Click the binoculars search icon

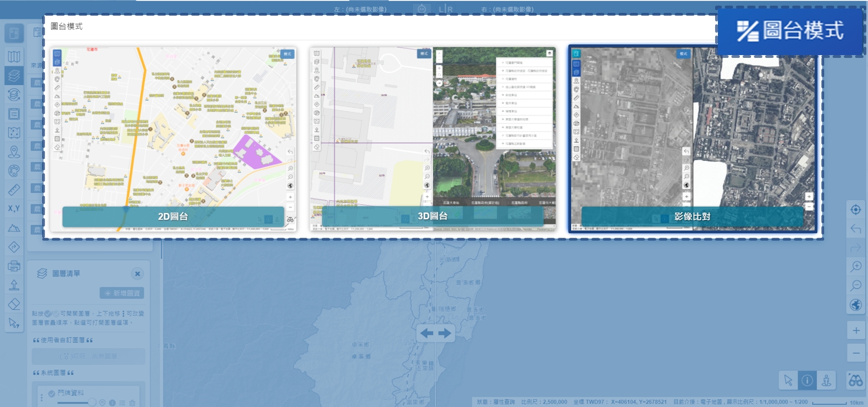[856, 381]
